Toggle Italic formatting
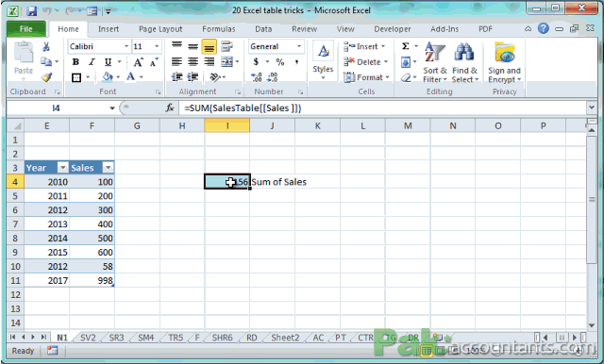This screenshot has width=604, height=364. point(92,62)
